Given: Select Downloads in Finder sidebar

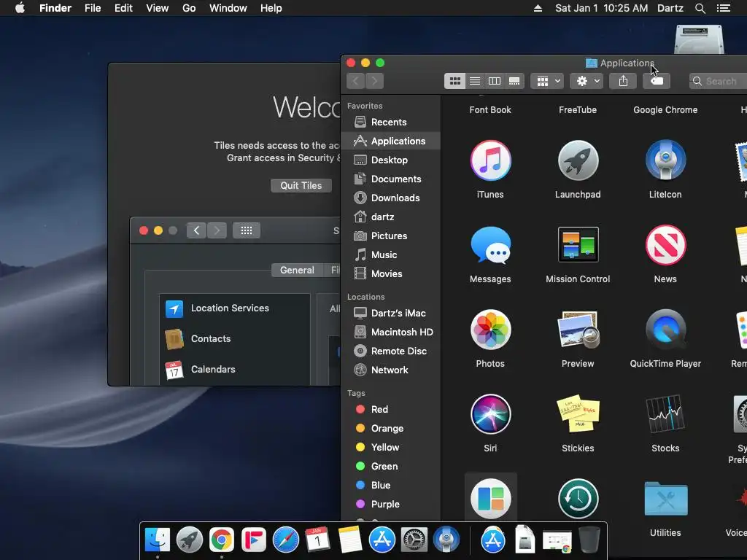Looking at the screenshot, I should (391, 198).
